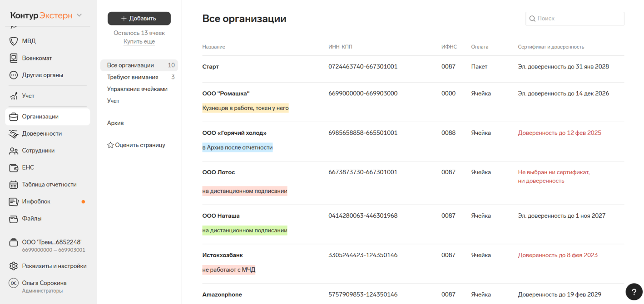Open the Старт organization
The width and height of the screenshot is (644, 304).
(210, 67)
